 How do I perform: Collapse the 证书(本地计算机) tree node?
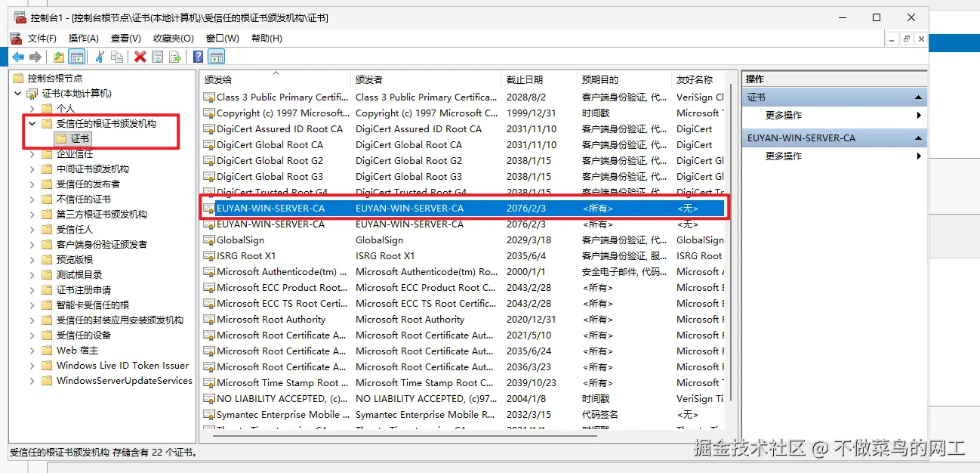click(x=18, y=93)
